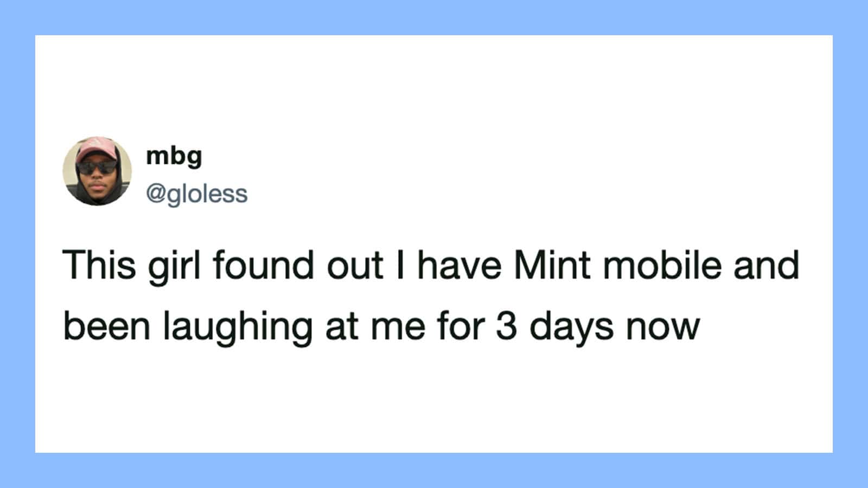Viewport: 868px width, 488px height.
Task: Open the mbg profile avatar
Action: coord(97,171)
